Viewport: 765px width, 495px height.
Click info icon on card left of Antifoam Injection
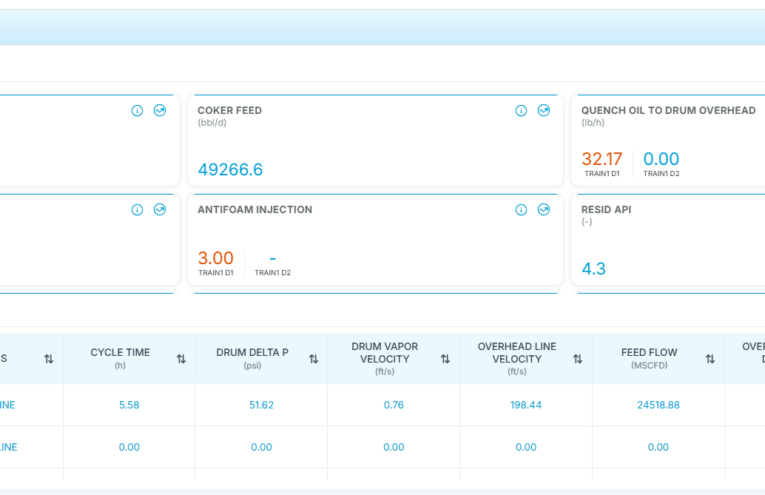point(137,210)
